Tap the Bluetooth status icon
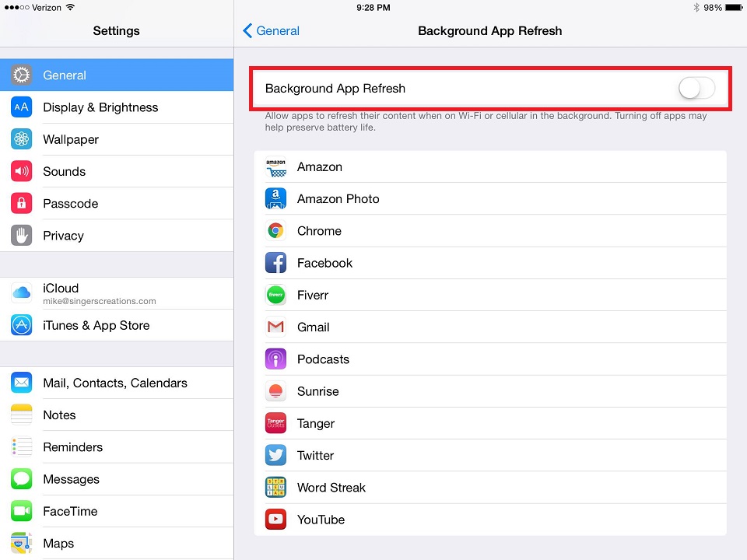 [x=696, y=8]
